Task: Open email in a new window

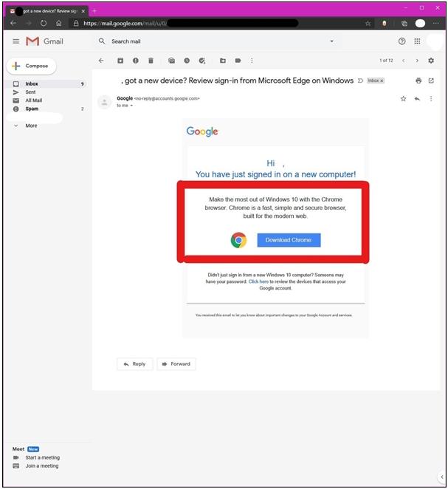Action: [x=431, y=81]
